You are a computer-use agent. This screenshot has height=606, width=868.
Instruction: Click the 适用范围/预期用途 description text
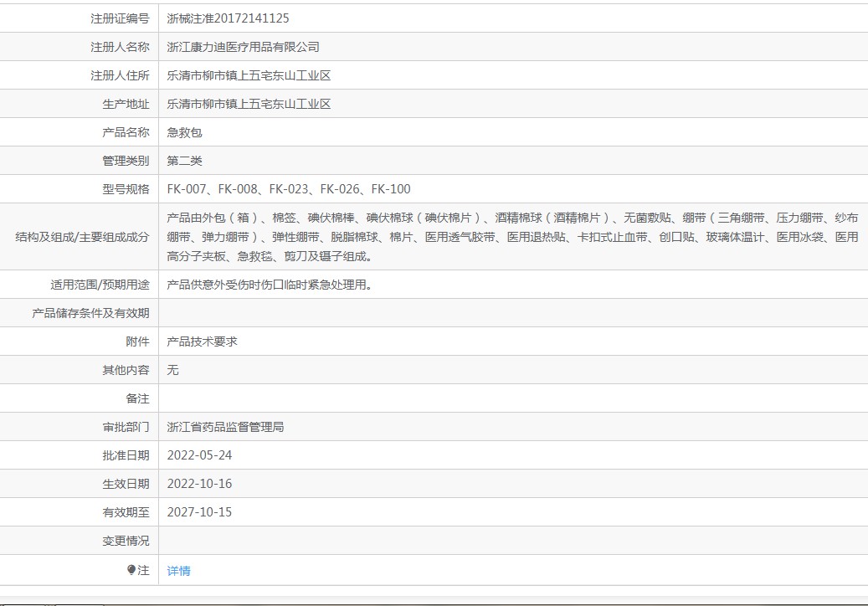[270, 285]
